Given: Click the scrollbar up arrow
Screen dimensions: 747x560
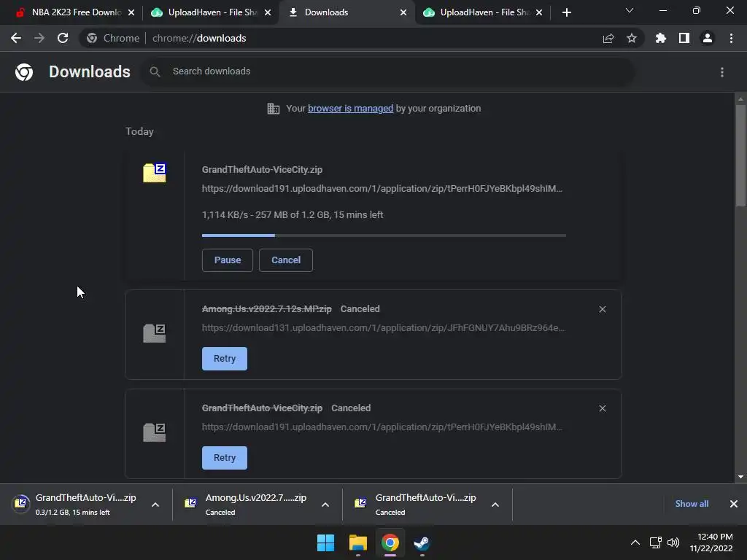Looking at the screenshot, I should pyautogui.click(x=740, y=99).
